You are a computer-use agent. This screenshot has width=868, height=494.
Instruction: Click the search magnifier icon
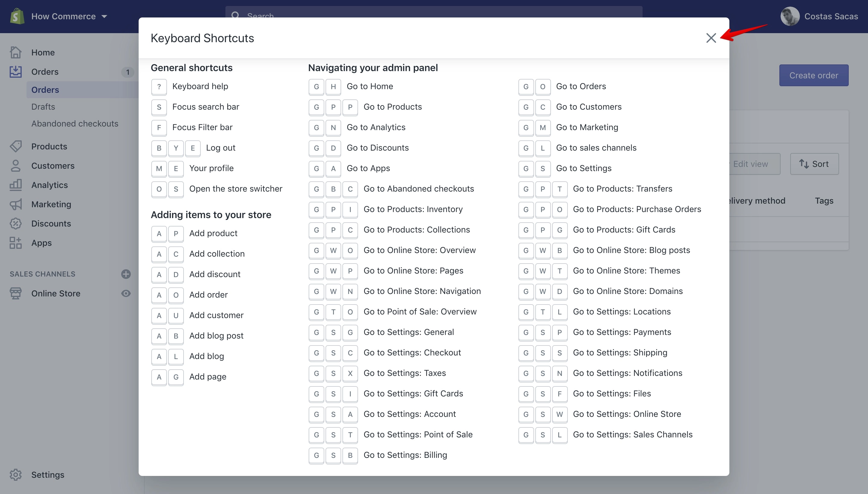[x=236, y=15]
